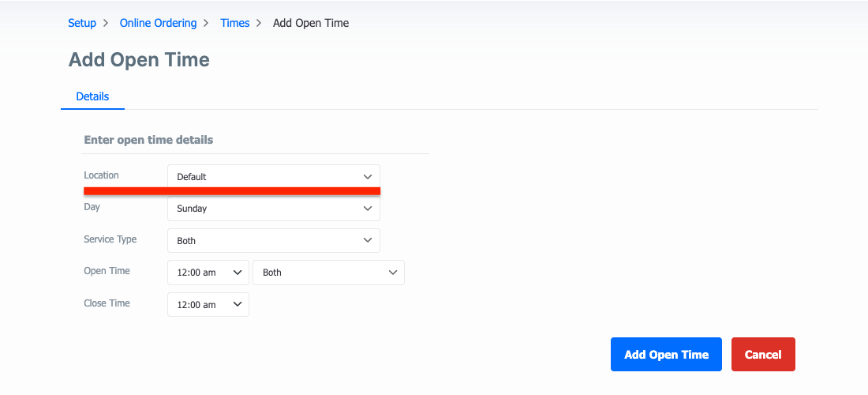Open the Both dropdown beside Open Time

click(328, 273)
